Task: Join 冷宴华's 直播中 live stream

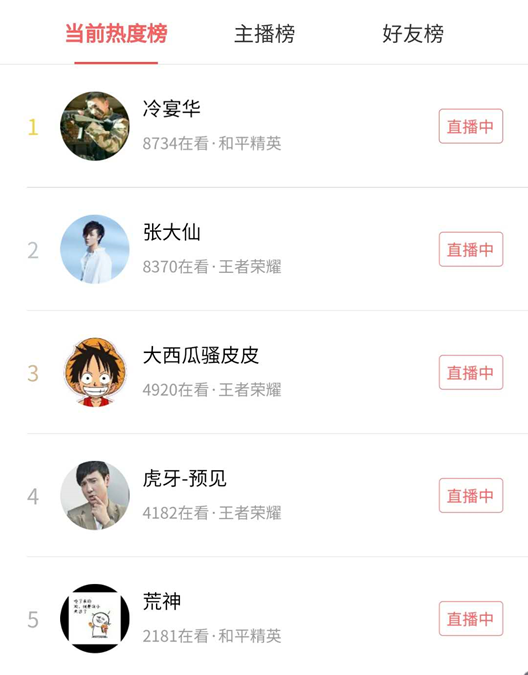Action: coord(471,126)
